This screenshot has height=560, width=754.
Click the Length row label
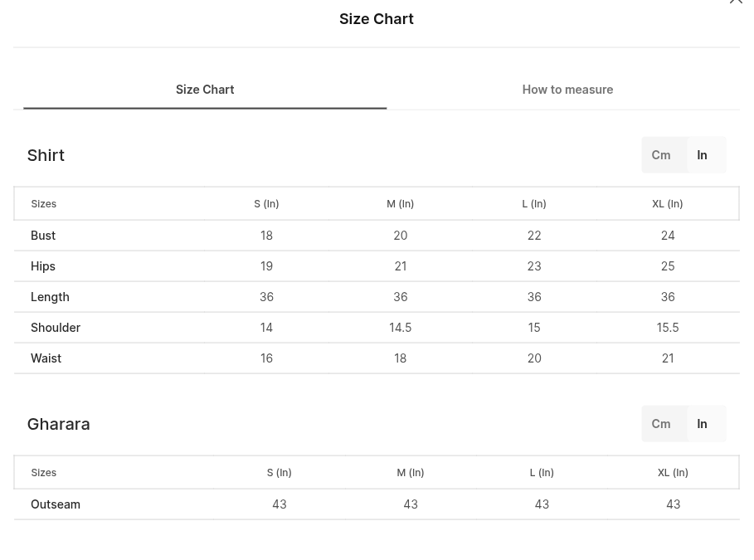point(50,297)
